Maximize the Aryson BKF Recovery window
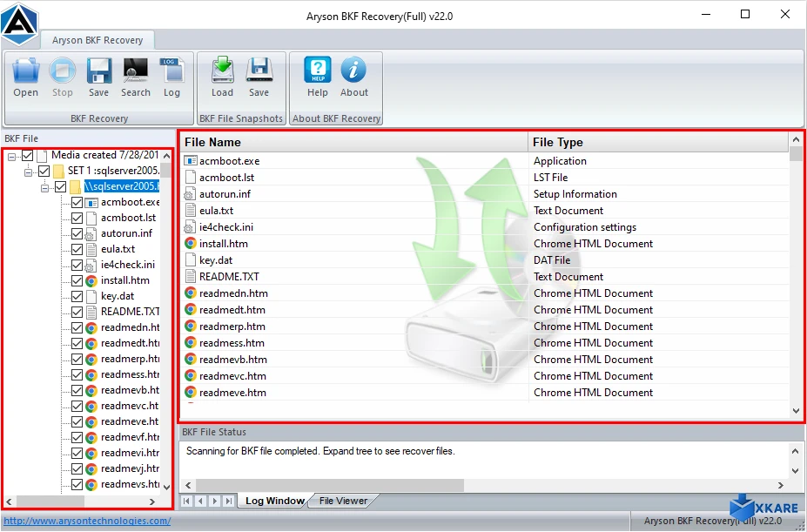 744,15
